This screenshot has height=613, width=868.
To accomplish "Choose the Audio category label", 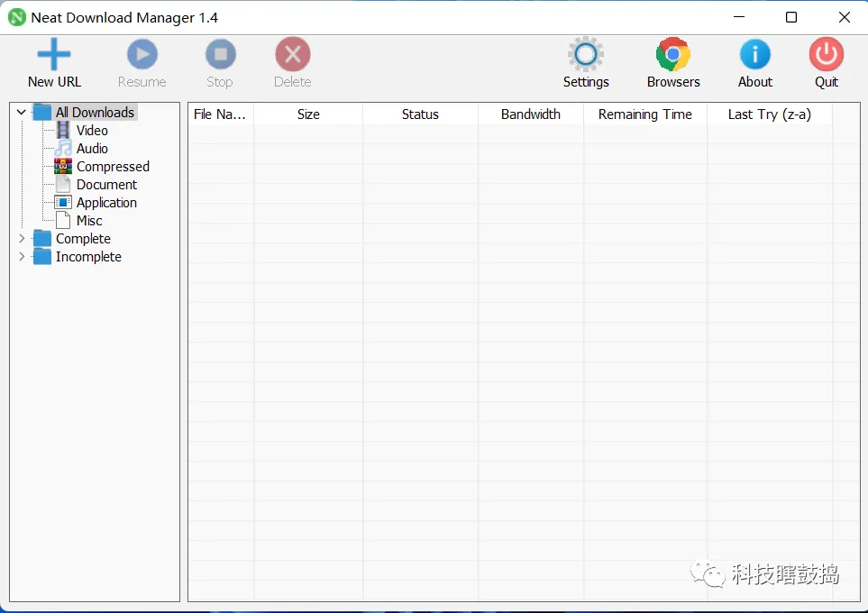I will [92, 148].
